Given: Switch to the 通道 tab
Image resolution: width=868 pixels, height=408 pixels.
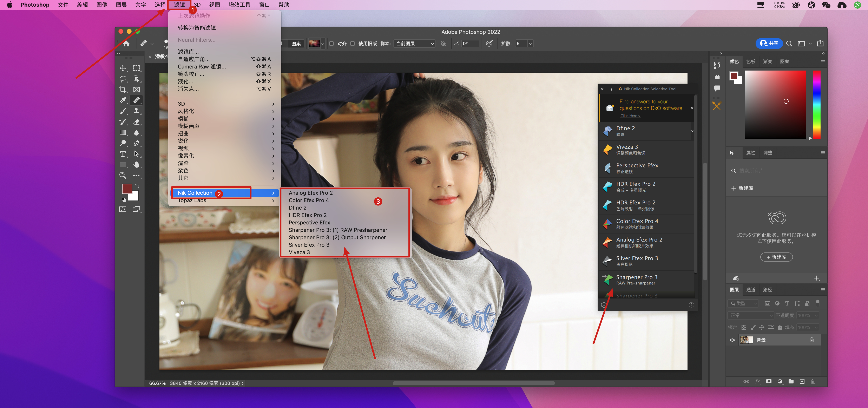Looking at the screenshot, I should click(750, 290).
